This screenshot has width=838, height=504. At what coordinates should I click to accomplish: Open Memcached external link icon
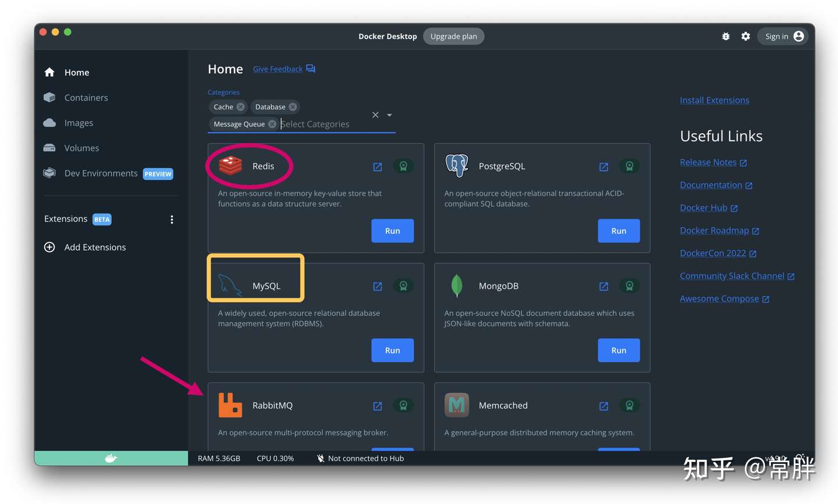point(604,406)
